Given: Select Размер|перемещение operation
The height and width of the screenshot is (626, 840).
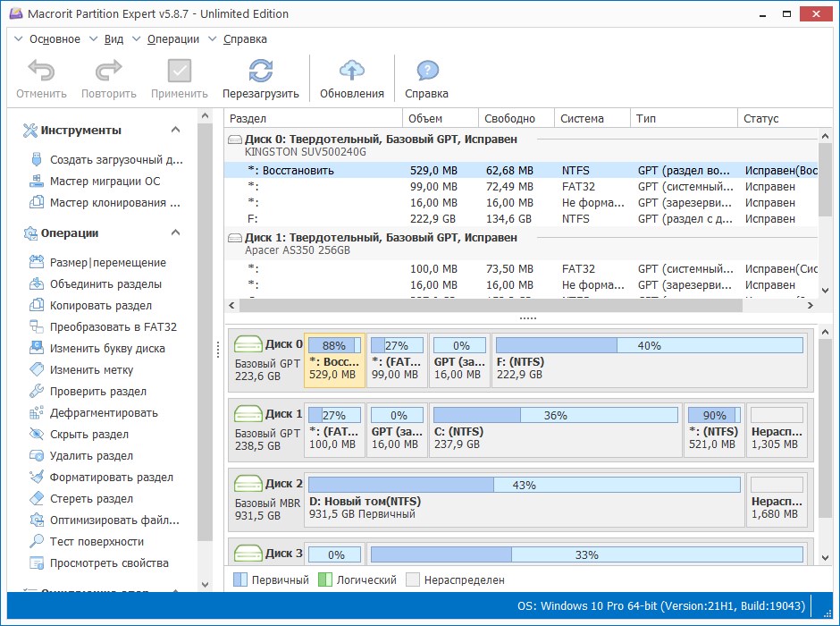Looking at the screenshot, I should [x=107, y=263].
